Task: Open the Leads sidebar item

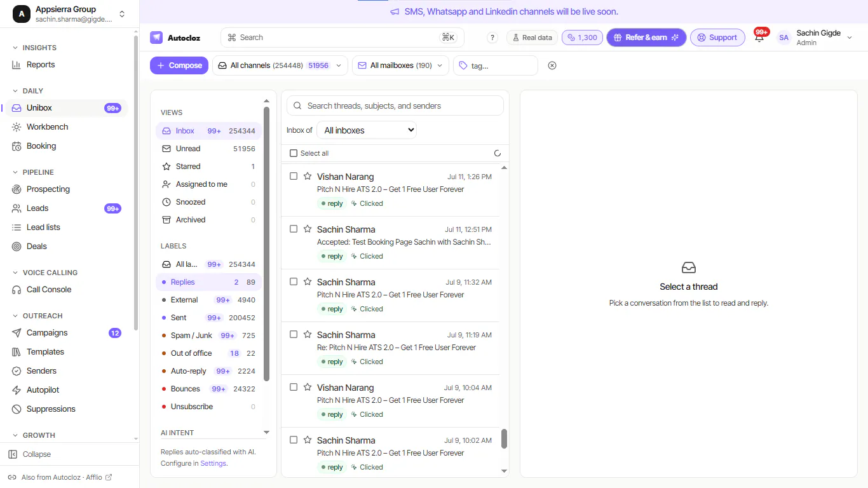Action: click(x=66, y=208)
